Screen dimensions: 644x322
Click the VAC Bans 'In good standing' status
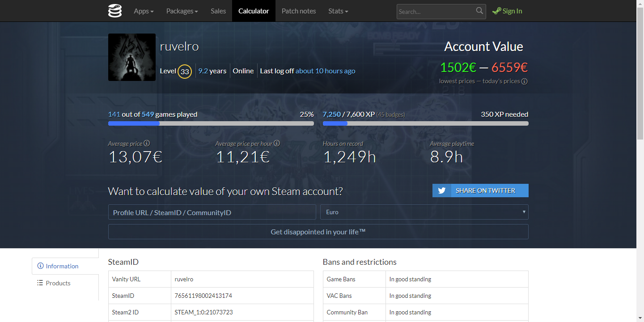pos(410,296)
